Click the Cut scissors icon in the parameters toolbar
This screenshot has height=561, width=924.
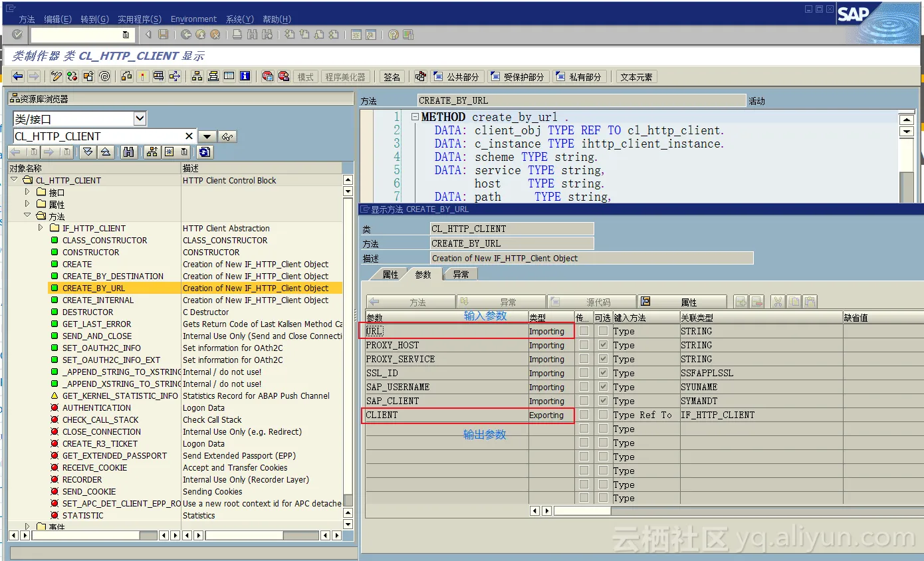pos(778,302)
